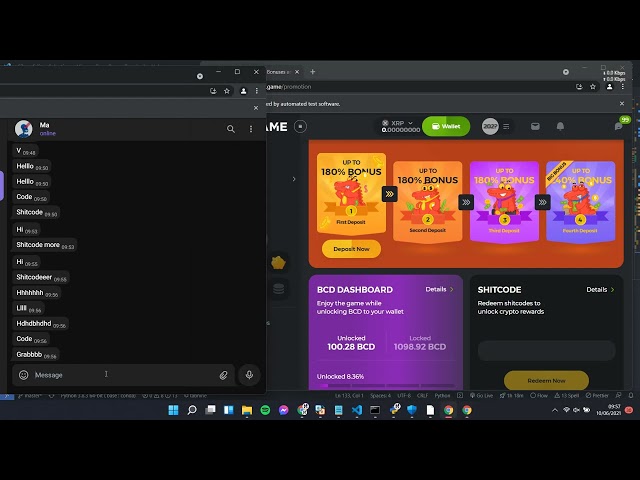The image size is (640, 480).
Task: Select the First Deposit bonus card
Action: (x=351, y=193)
